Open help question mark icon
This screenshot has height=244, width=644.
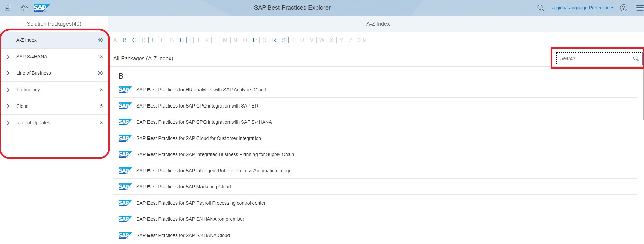(x=623, y=8)
